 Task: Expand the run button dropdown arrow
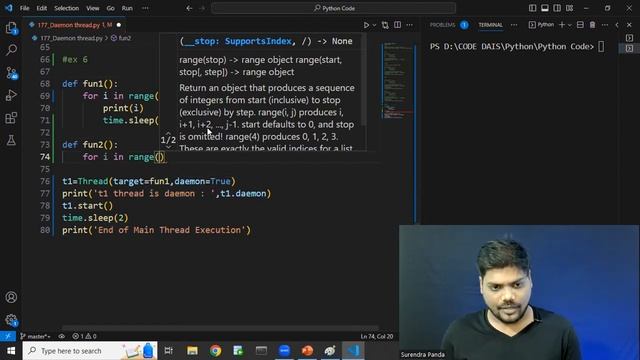coord(374,25)
